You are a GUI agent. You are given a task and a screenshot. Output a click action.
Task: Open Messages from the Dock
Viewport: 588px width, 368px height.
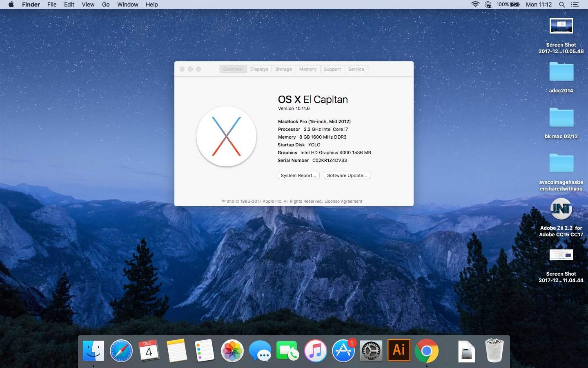pyautogui.click(x=260, y=351)
